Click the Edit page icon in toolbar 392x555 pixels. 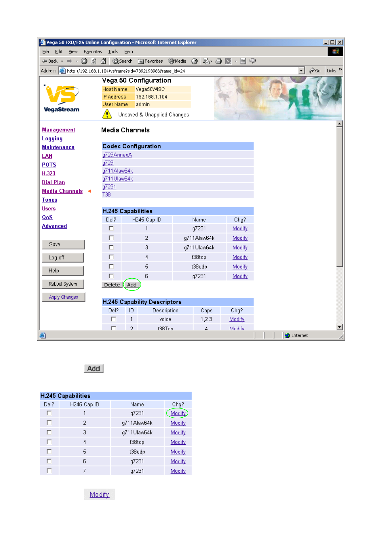point(228,61)
